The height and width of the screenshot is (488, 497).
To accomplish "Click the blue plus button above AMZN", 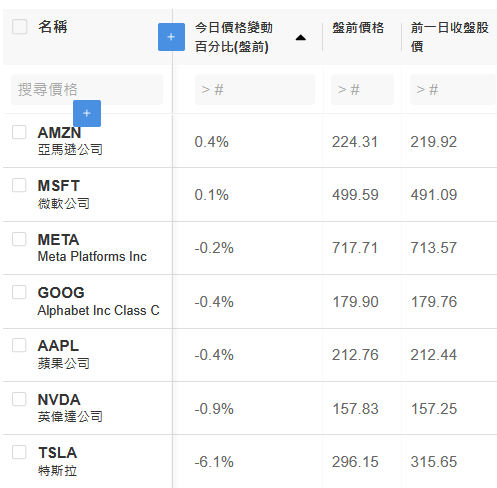I will coord(87,113).
